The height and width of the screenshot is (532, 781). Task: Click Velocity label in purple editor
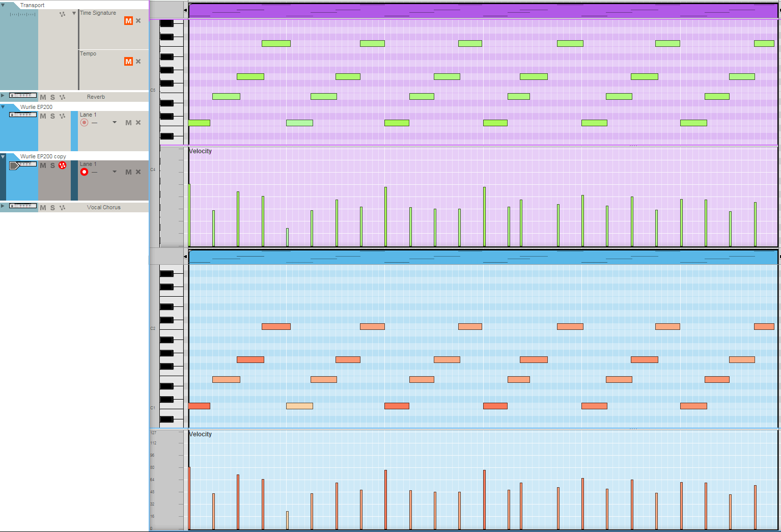pyautogui.click(x=200, y=151)
